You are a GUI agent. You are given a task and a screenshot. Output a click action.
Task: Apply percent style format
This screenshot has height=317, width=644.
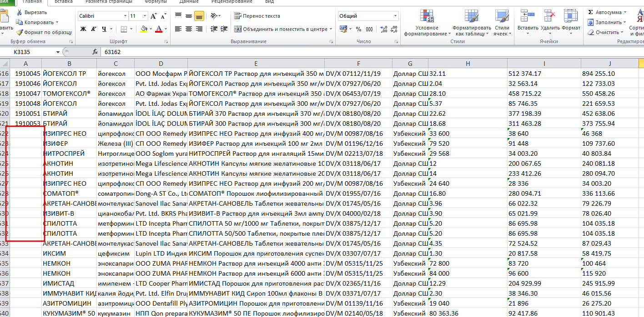click(358, 29)
